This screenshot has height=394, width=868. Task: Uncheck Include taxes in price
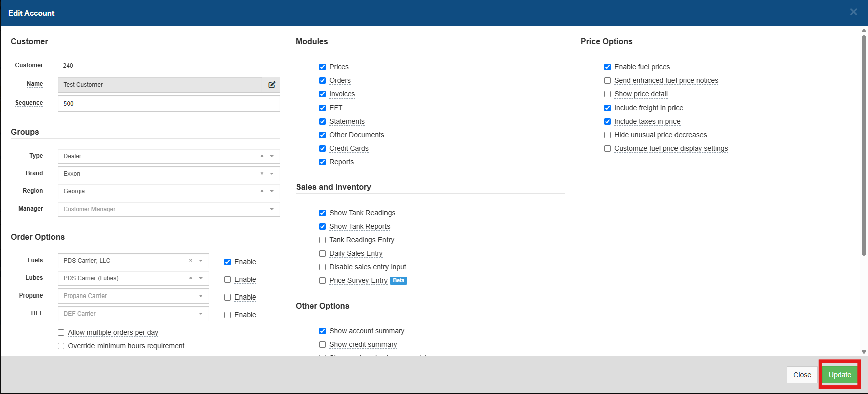(x=607, y=122)
